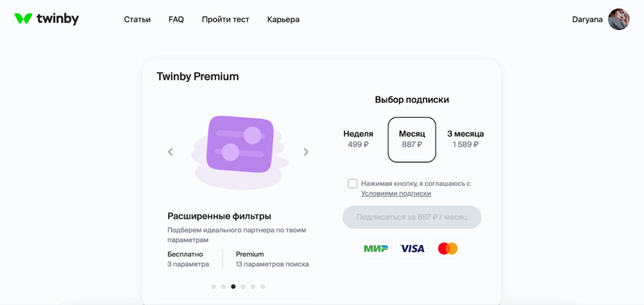The height and width of the screenshot is (305, 644).
Task: Pick the 3 месяца 1 589 ₽ plan
Action: click(465, 139)
